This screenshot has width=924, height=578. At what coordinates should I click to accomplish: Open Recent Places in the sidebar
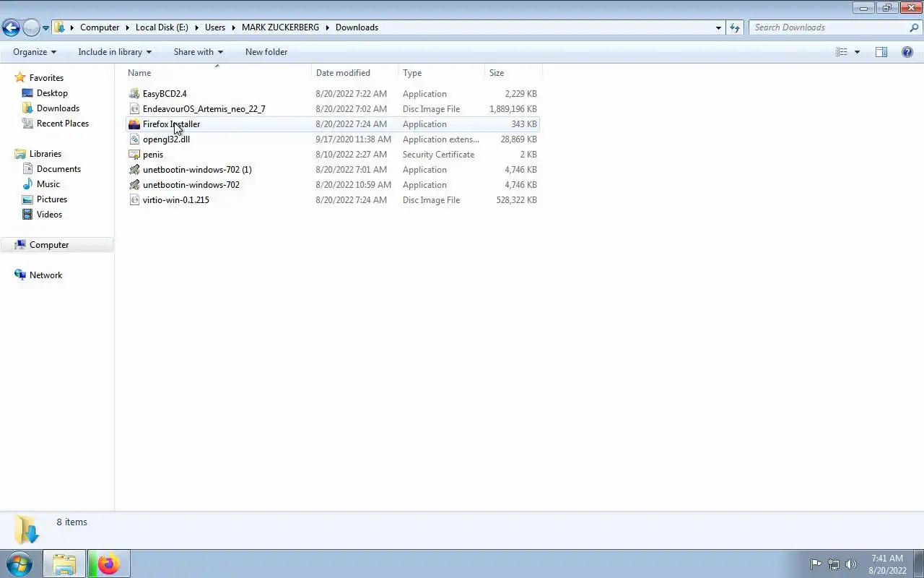[x=63, y=124]
